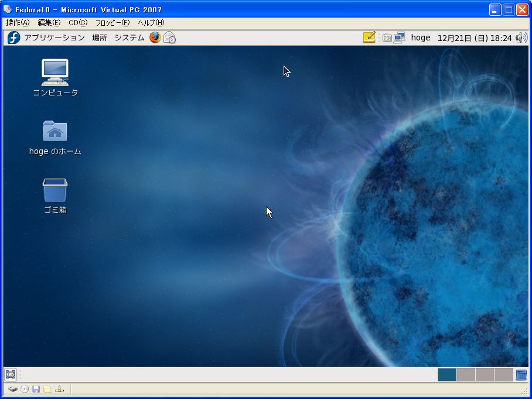Click the network status icon in Virtual PC
Image resolution: width=532 pixels, height=399 pixels.
(x=59, y=389)
